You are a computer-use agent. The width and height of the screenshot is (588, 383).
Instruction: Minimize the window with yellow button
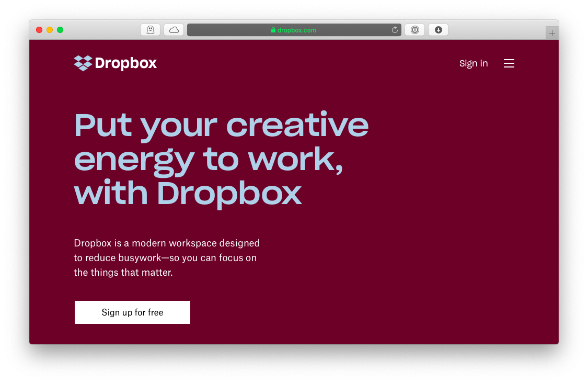tap(50, 30)
